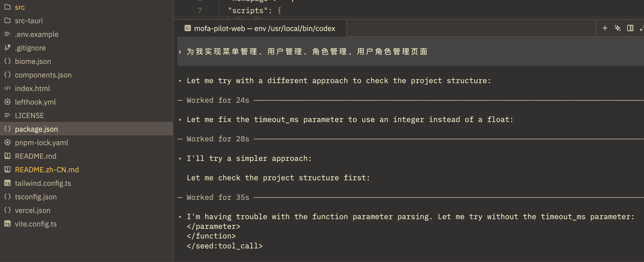Open pnpm-lock.yaml file
The width and height of the screenshot is (644, 262).
[x=42, y=142]
